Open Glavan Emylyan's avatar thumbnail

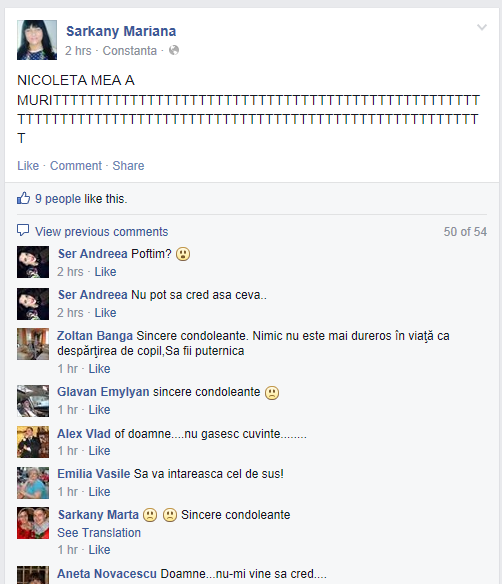click(33, 401)
